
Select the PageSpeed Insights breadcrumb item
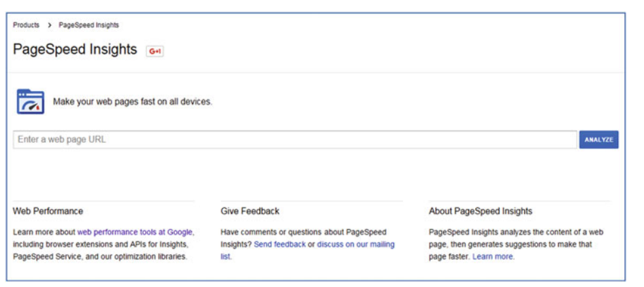pos(88,25)
